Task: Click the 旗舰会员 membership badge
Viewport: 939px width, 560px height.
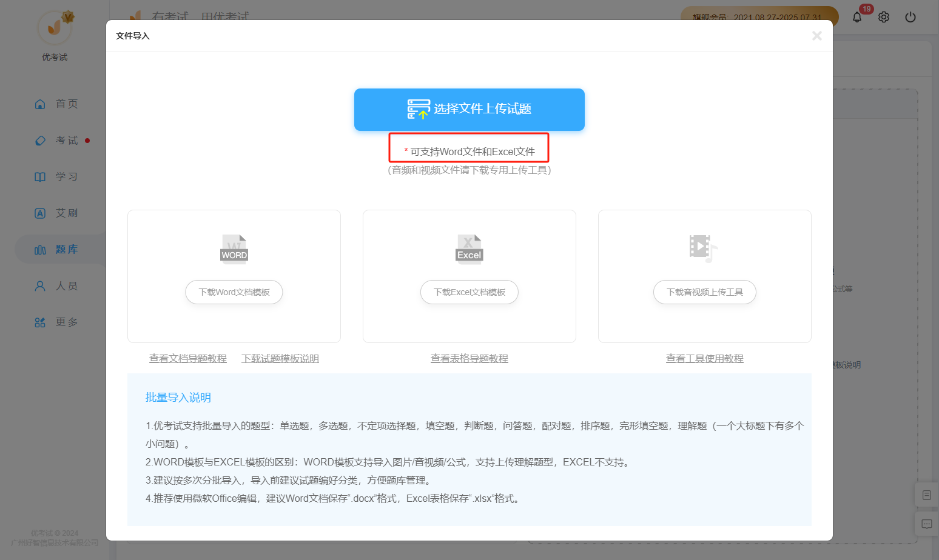Action: pyautogui.click(x=759, y=17)
